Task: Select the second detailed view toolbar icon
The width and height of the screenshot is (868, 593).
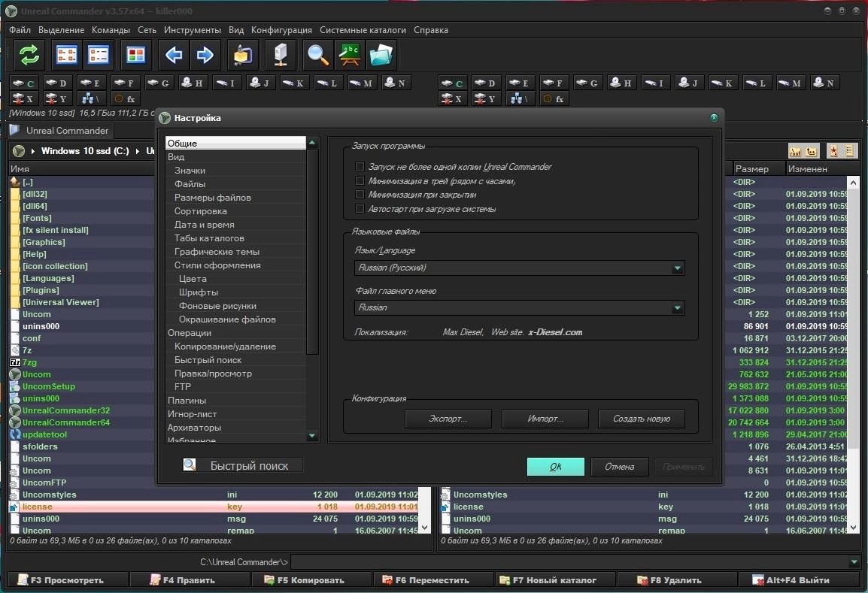Action: tap(98, 55)
